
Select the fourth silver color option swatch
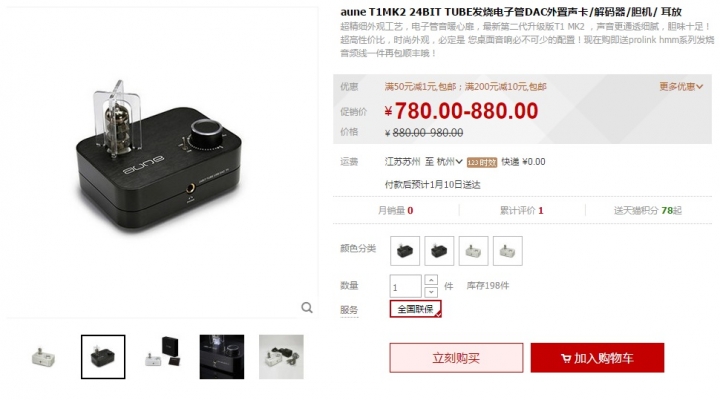[507, 251]
